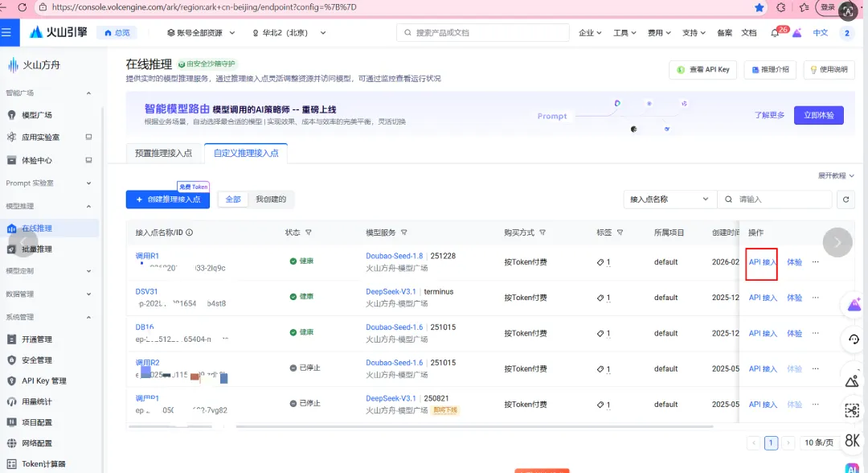Open Doubao-Seed-1.8 model link
The height and width of the screenshot is (473, 868).
394,256
